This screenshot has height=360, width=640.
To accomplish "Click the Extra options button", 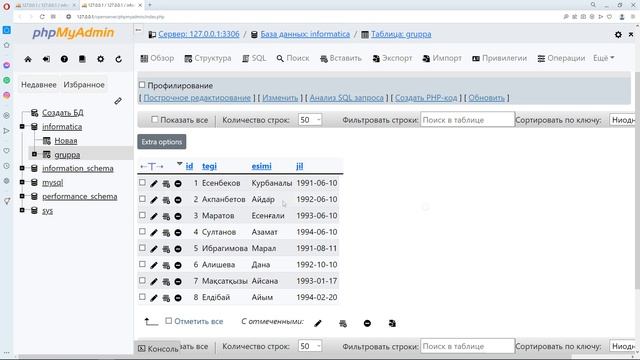I will [162, 142].
